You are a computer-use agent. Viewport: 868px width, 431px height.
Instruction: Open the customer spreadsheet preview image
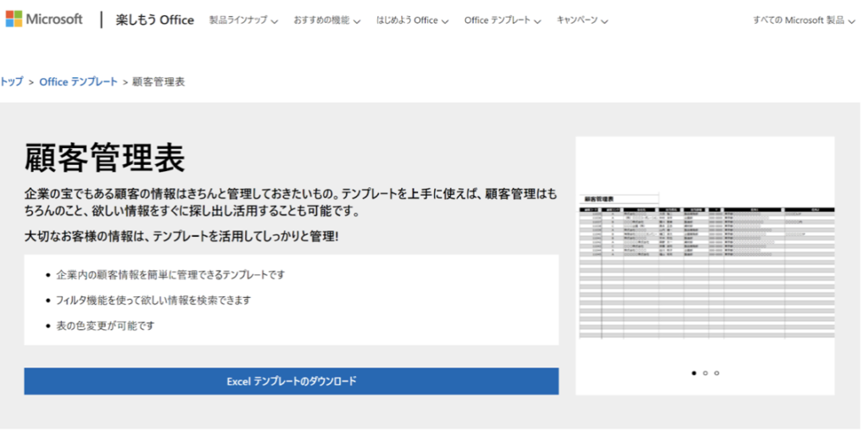(x=704, y=262)
